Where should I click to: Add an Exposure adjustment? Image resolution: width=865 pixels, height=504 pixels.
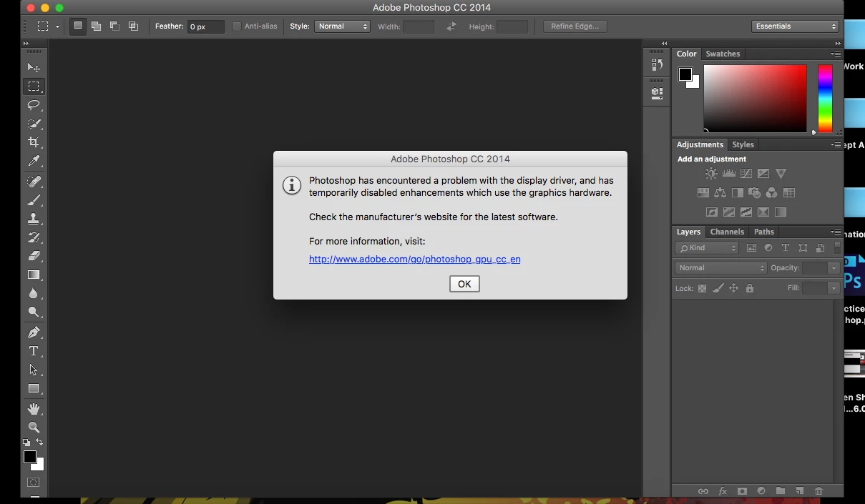[x=763, y=174]
